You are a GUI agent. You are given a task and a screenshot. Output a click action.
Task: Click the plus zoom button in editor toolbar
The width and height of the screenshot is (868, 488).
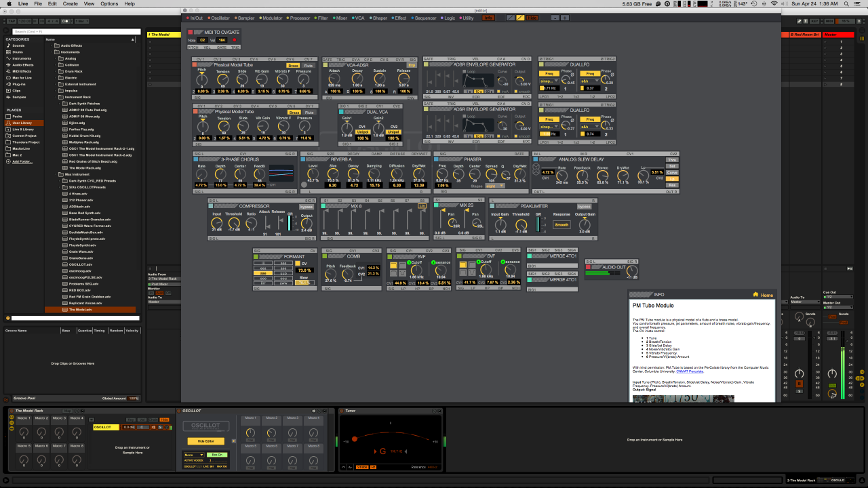[565, 18]
